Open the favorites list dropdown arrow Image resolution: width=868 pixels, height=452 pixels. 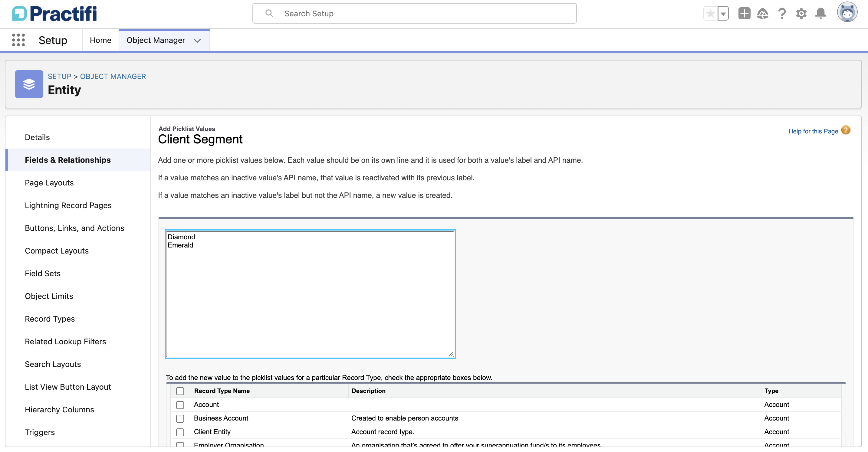coord(723,14)
